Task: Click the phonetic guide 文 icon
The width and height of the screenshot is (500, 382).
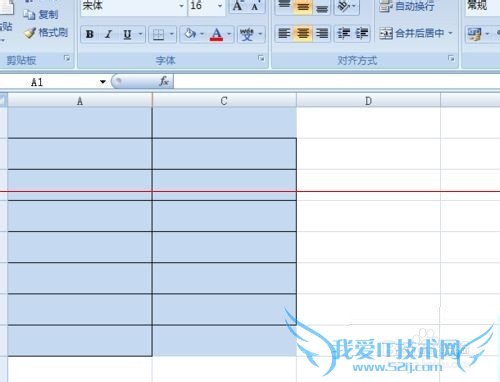Action: 247,34
